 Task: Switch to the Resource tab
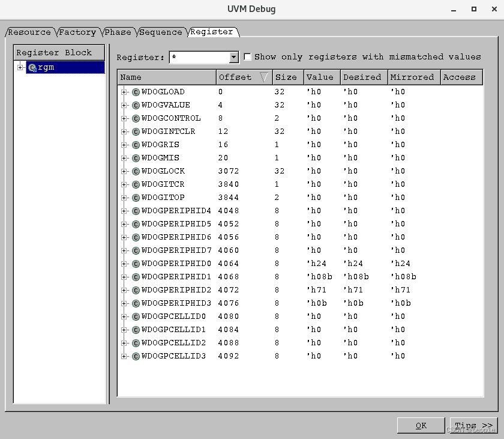29,32
